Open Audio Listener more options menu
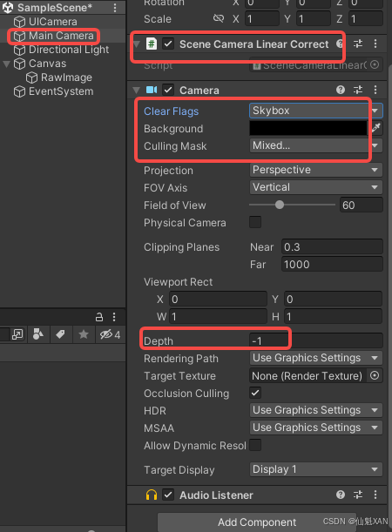Screen dimensions: 392x532 point(375,495)
